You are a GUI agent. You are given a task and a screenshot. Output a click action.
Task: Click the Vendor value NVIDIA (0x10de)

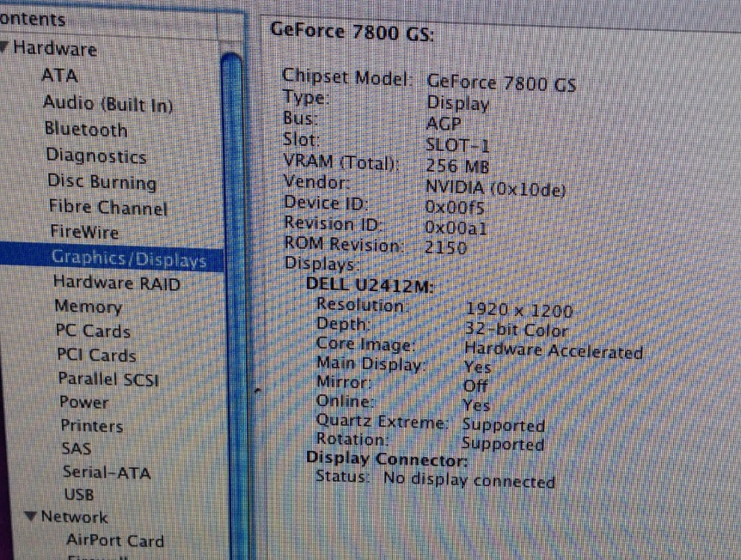[x=496, y=188]
